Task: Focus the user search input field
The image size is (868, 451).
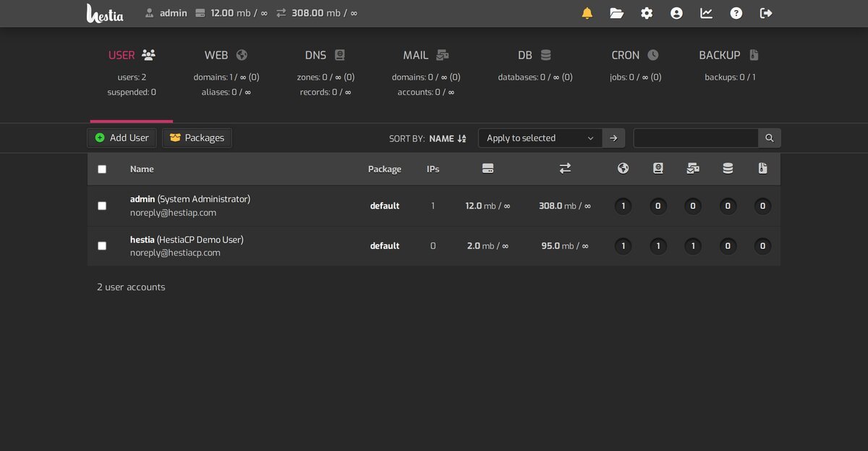Action: [696, 138]
